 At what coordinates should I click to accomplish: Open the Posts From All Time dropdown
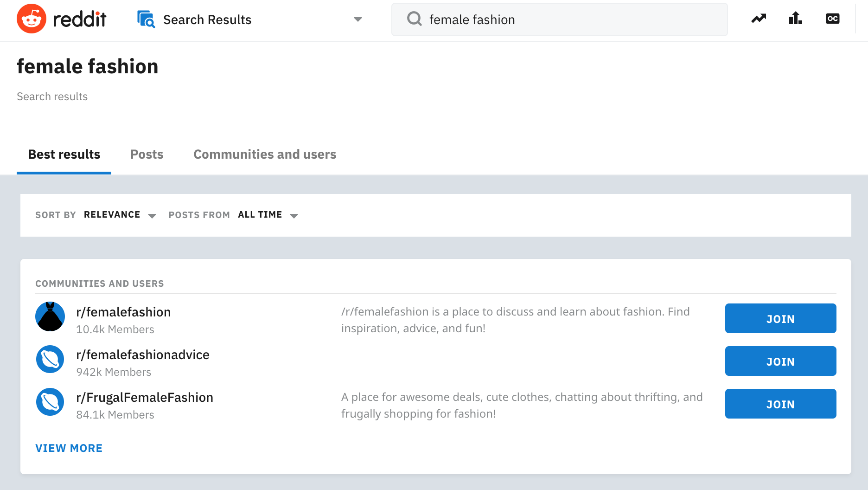(x=268, y=215)
